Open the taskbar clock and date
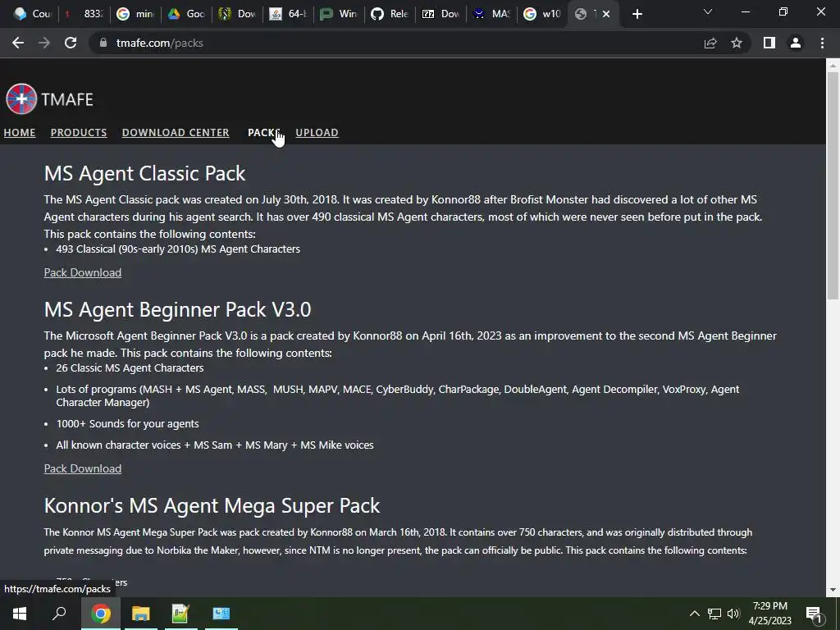840x630 pixels. pyautogui.click(x=770, y=614)
